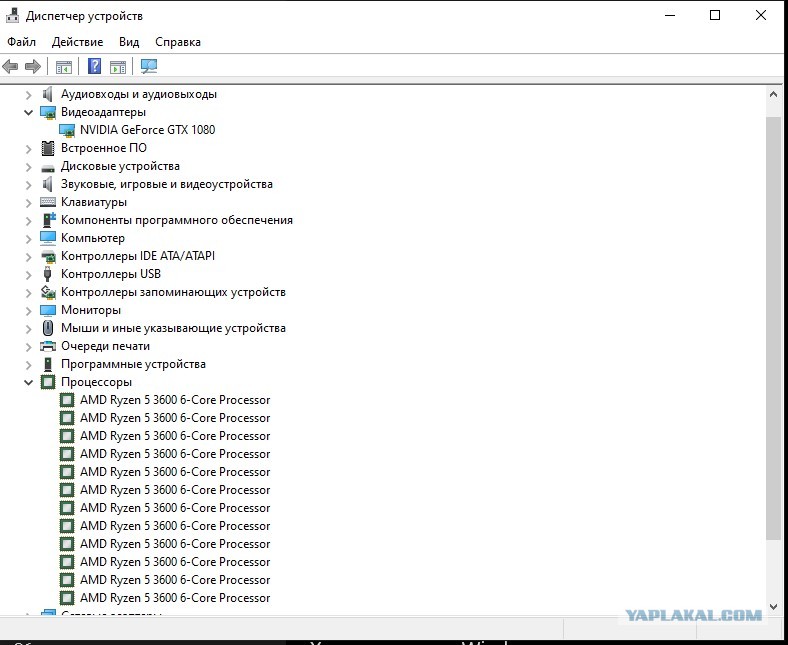Close the Диспетчер устройств window
The image size is (788, 645).
point(761,16)
